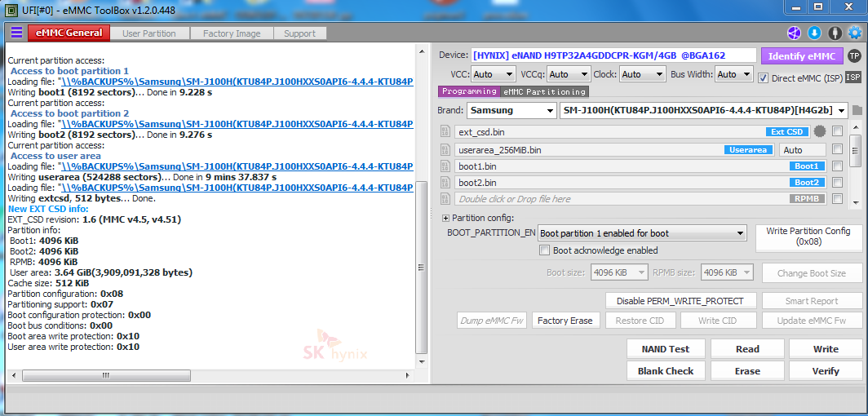Tick the boot1.bin row checkbox
Screen dimensions: 868x416
point(838,166)
